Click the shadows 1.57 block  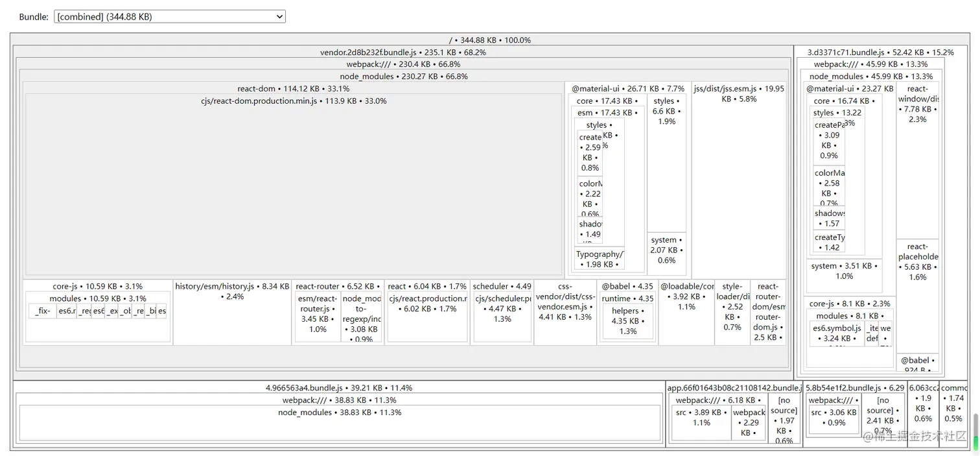(x=830, y=218)
